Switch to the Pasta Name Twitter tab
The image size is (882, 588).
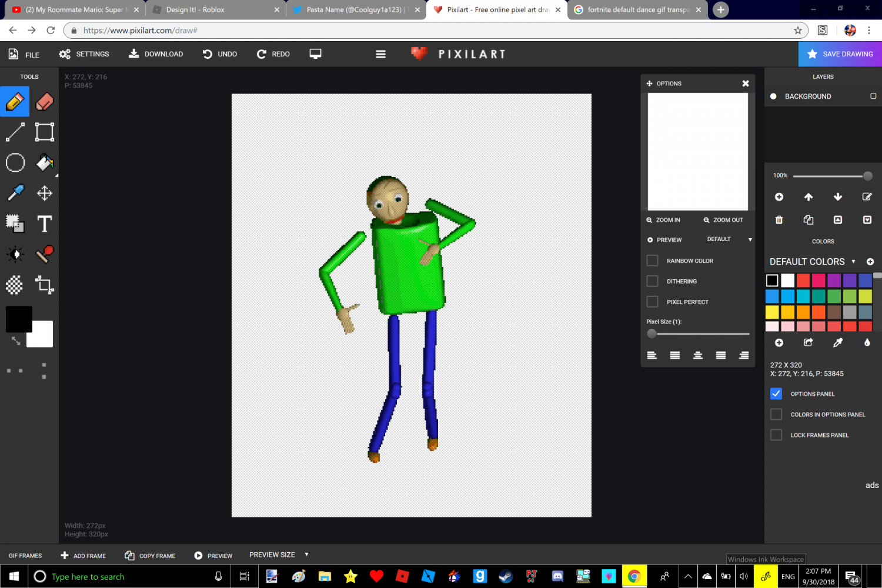pos(356,10)
